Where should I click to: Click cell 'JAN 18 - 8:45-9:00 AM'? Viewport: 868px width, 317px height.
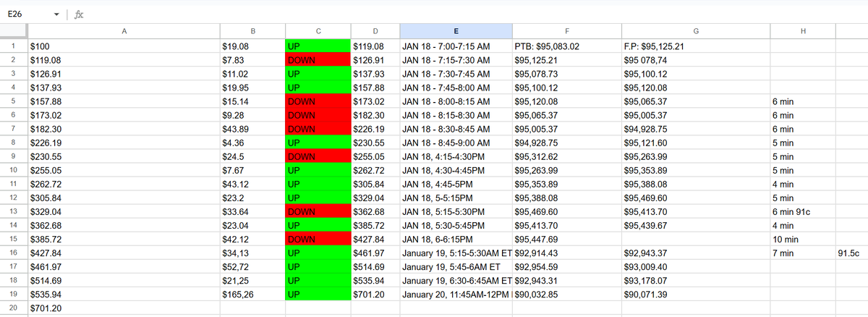[456, 143]
